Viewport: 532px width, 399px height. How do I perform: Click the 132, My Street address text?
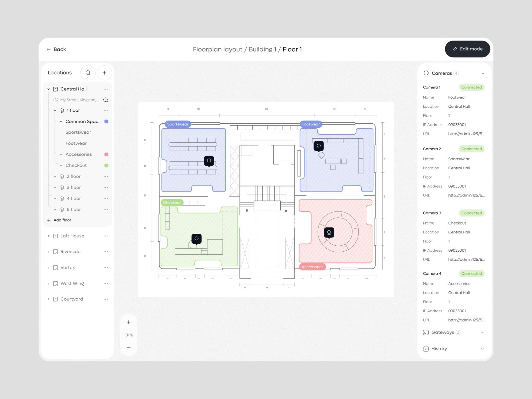[76, 100]
